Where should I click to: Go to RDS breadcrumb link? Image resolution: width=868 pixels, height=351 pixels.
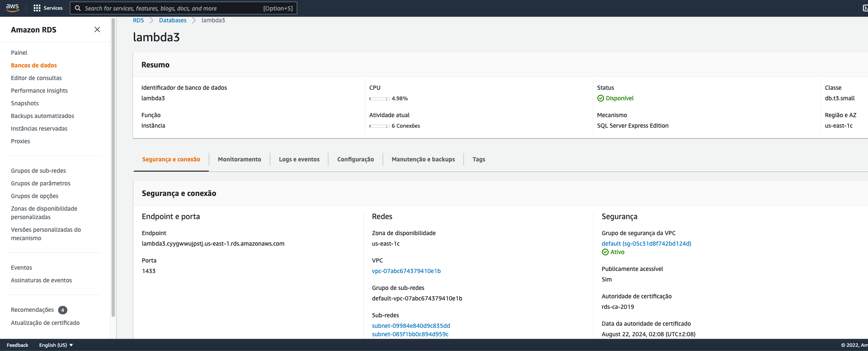[138, 20]
